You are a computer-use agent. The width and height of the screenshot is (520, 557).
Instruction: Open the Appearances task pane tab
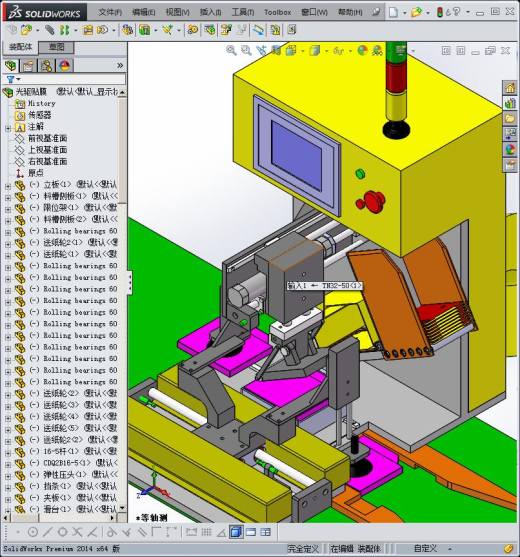tap(510, 150)
